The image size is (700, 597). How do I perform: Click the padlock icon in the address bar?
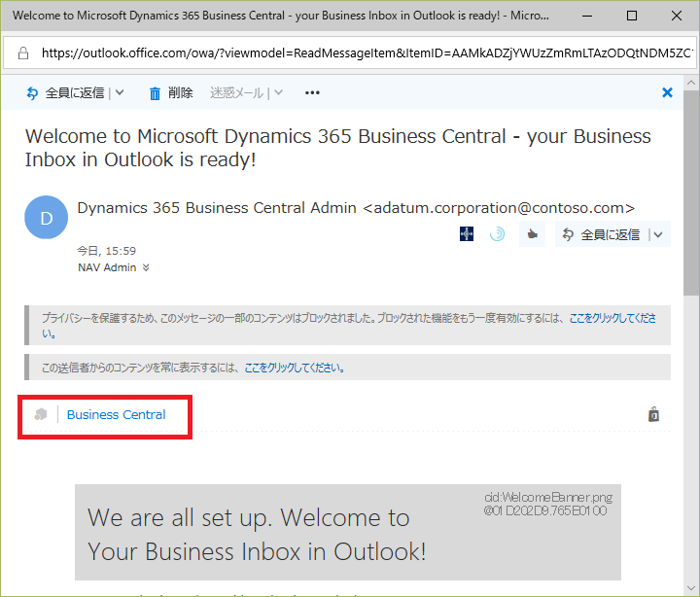click(23, 53)
